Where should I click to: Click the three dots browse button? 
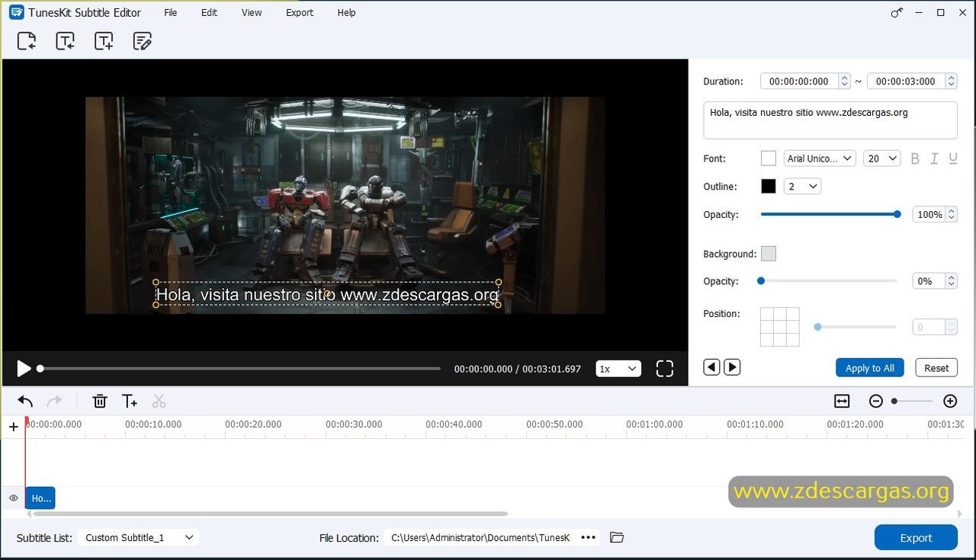pyautogui.click(x=588, y=537)
